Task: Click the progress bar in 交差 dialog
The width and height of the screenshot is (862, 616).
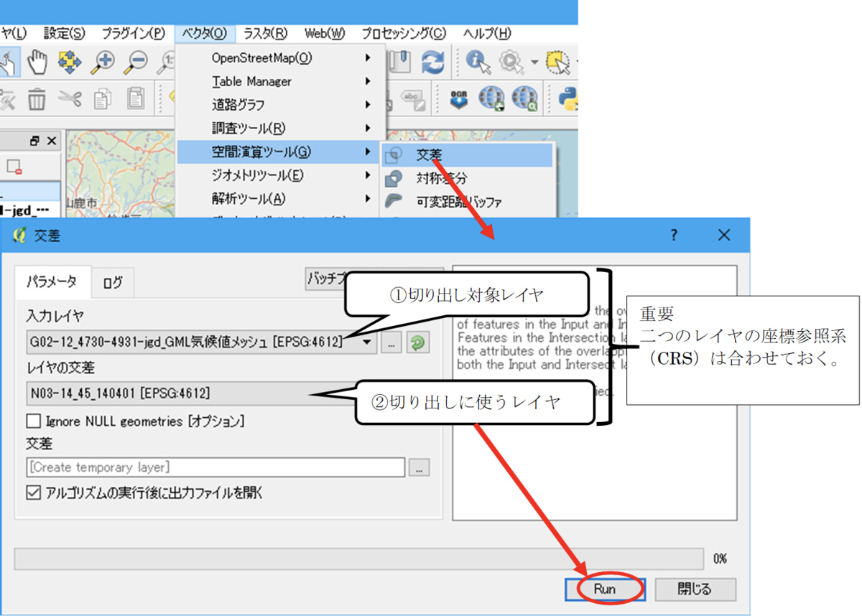Action: [x=359, y=559]
